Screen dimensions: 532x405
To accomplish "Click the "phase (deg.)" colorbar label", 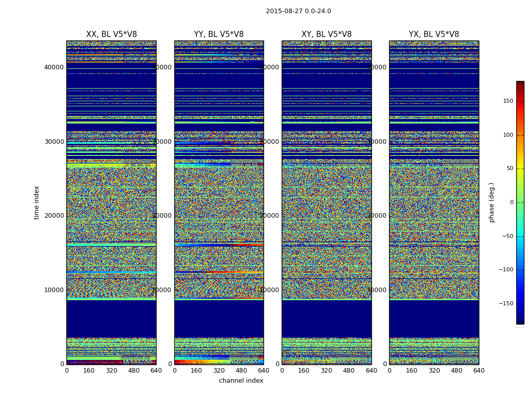I will [x=491, y=202].
